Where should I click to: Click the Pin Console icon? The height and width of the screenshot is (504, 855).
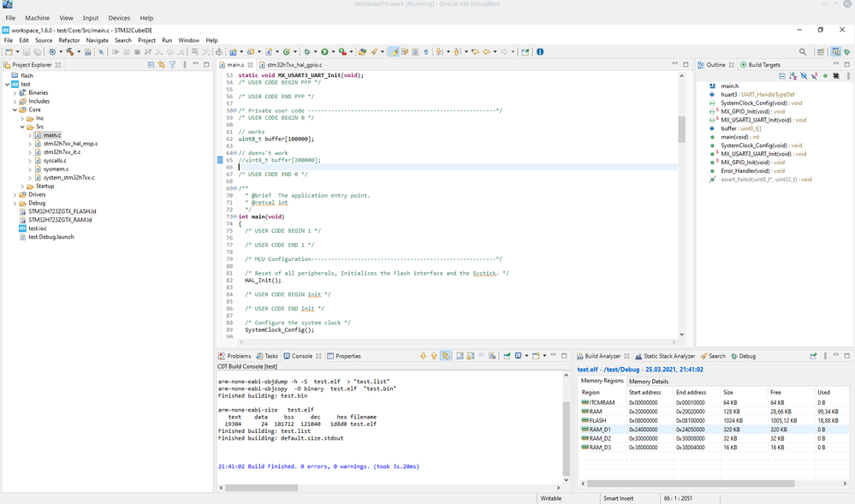[508, 356]
